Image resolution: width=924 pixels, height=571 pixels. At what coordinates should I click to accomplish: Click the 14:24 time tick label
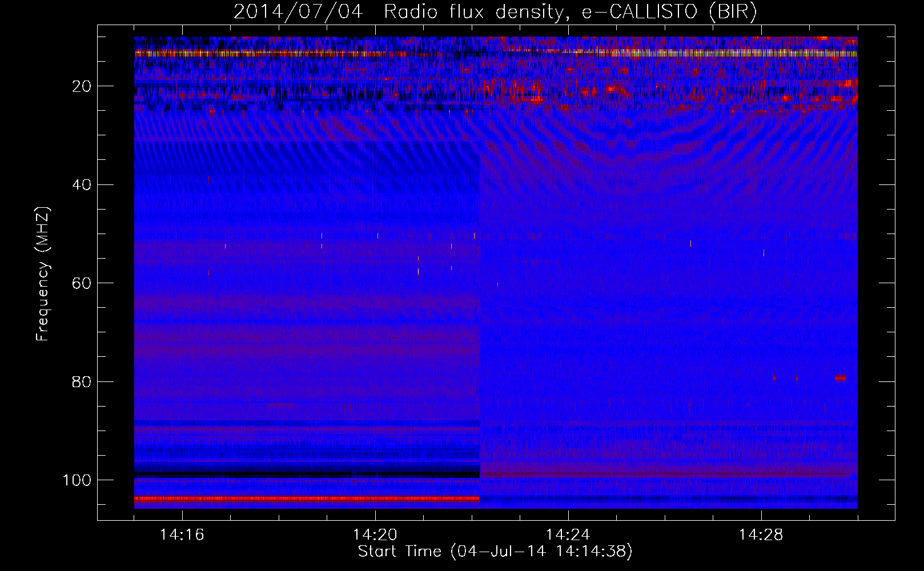pyautogui.click(x=568, y=535)
